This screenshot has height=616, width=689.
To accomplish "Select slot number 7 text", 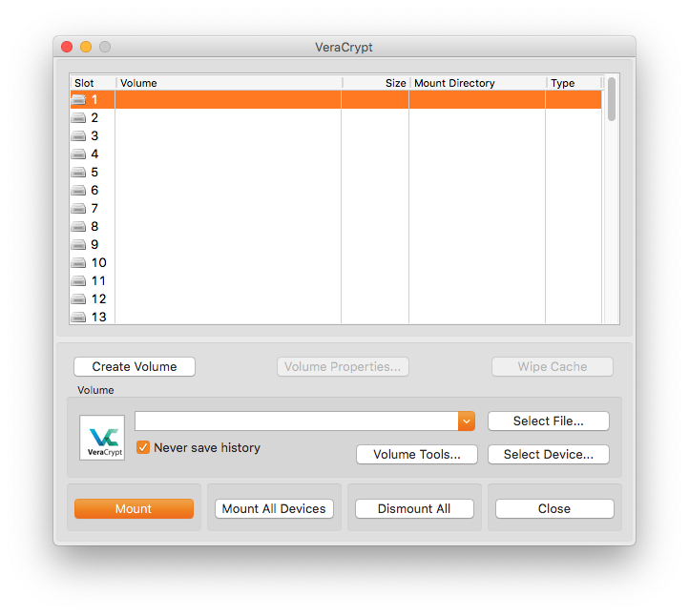I will [x=94, y=209].
